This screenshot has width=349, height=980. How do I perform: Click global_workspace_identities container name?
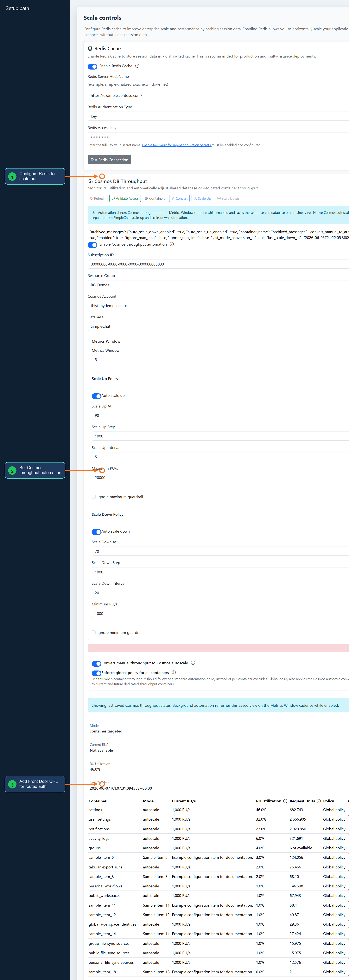(112, 924)
